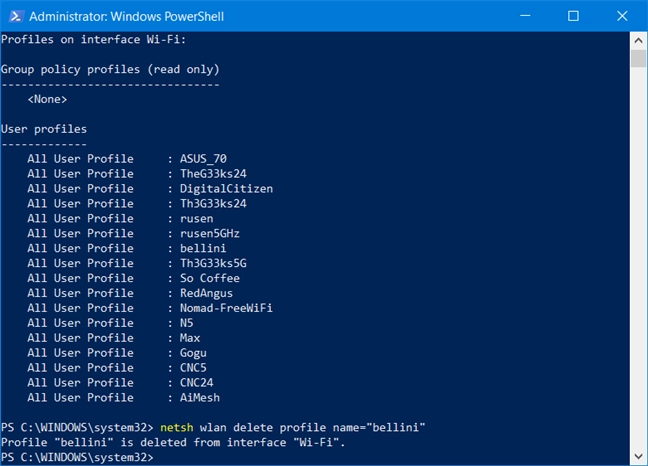The width and height of the screenshot is (648, 466).
Task: Minimize the PowerShell window
Action: point(525,16)
